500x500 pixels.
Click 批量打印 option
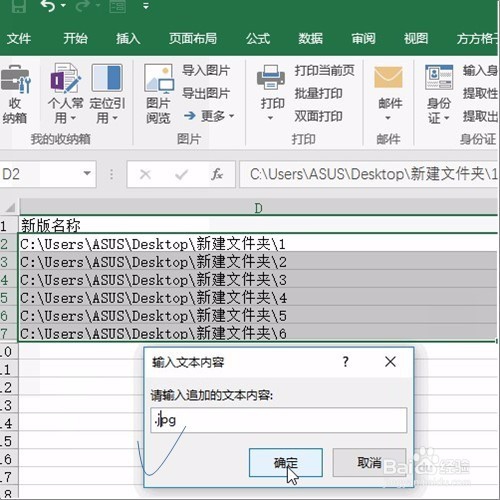tap(319, 93)
